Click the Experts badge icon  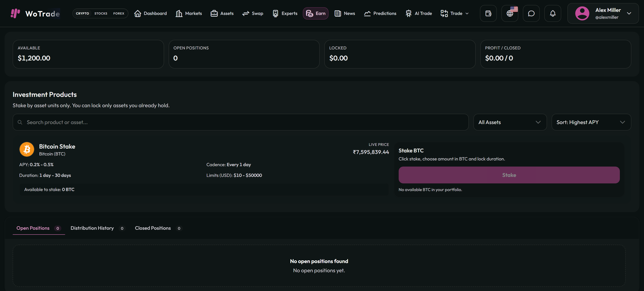[275, 13]
